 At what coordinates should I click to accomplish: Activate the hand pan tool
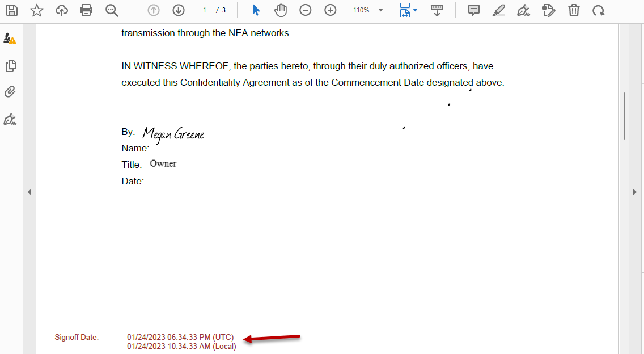point(281,10)
